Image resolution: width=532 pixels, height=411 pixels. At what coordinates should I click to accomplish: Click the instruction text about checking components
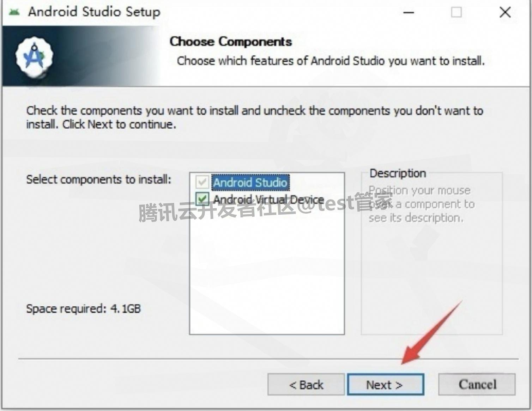[x=254, y=117]
